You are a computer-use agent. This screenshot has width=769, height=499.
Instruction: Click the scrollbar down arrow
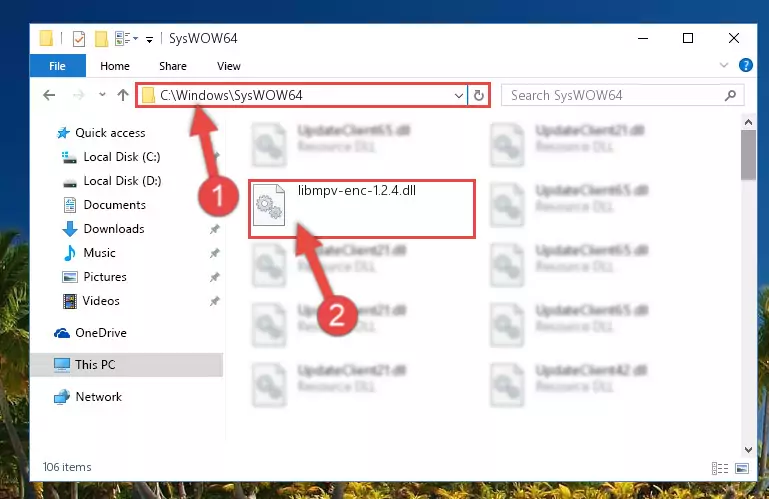(x=748, y=449)
